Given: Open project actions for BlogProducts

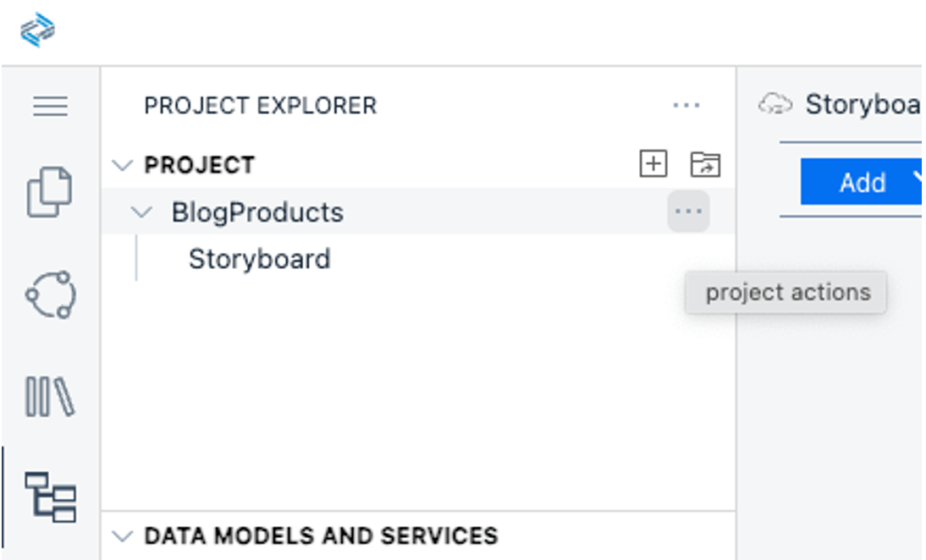Looking at the screenshot, I should (687, 211).
